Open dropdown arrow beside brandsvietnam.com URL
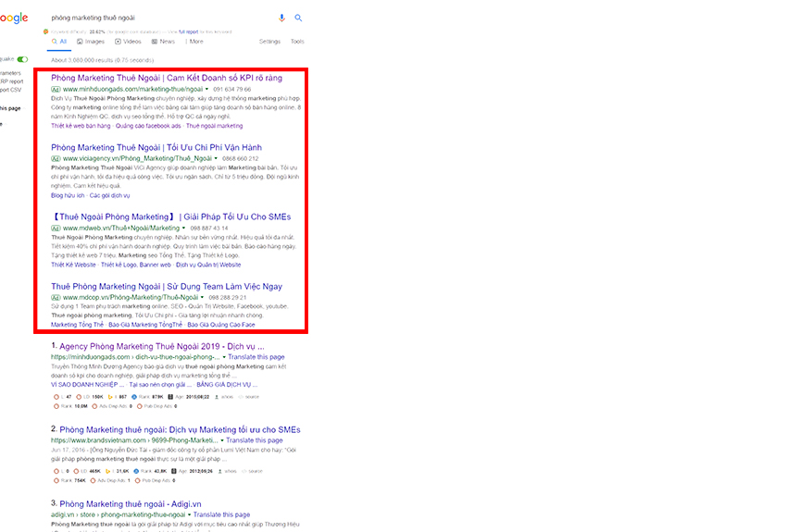The width and height of the screenshot is (787, 532). (222, 440)
